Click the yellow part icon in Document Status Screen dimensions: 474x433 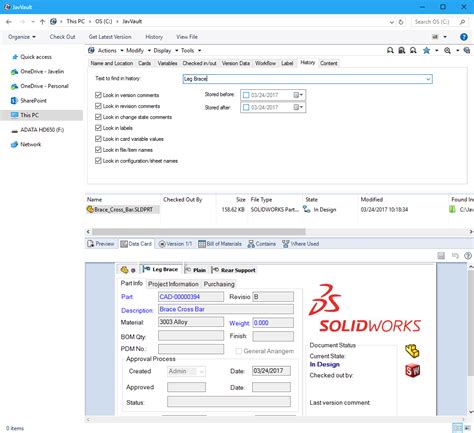[x=412, y=351]
